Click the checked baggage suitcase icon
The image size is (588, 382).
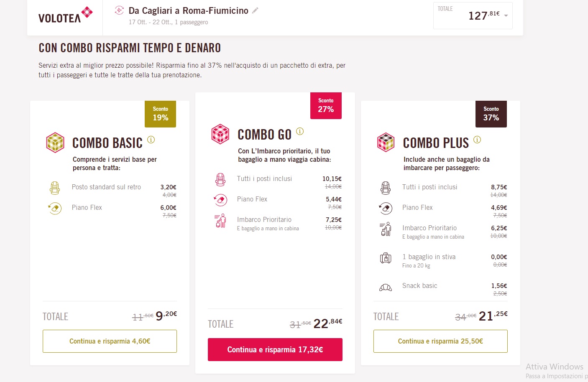(x=385, y=258)
